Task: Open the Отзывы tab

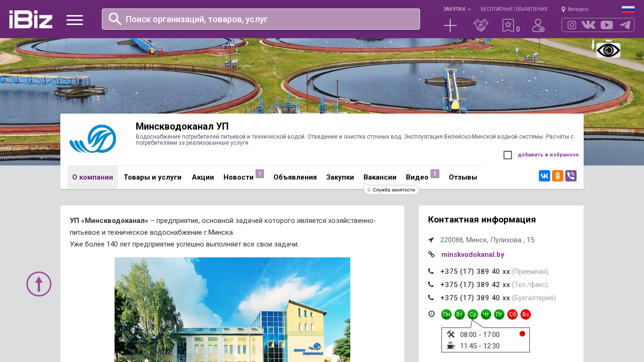Action: [463, 177]
